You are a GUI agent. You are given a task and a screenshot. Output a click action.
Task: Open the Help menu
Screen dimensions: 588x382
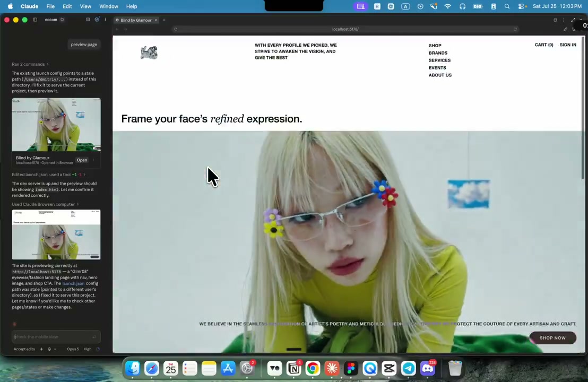tap(132, 6)
